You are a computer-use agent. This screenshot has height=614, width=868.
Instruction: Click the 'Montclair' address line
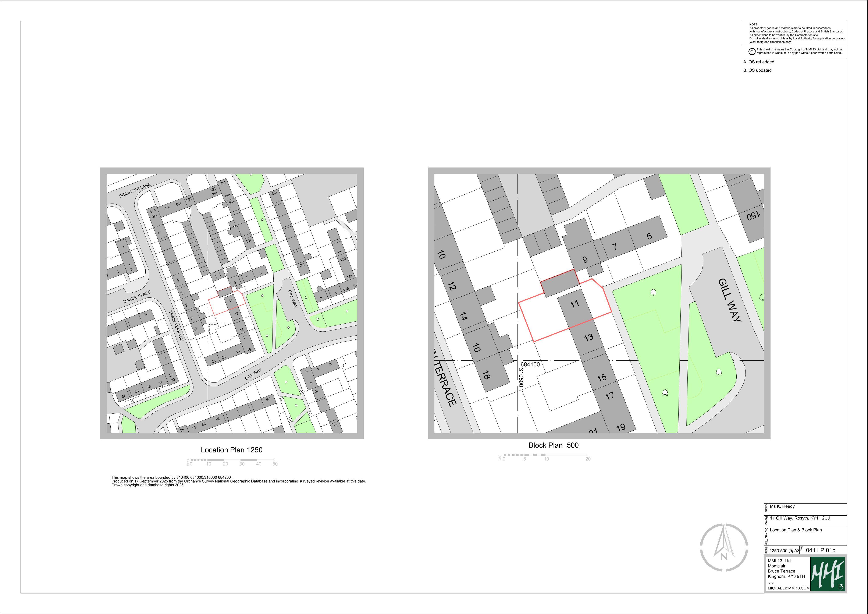coord(776,566)
